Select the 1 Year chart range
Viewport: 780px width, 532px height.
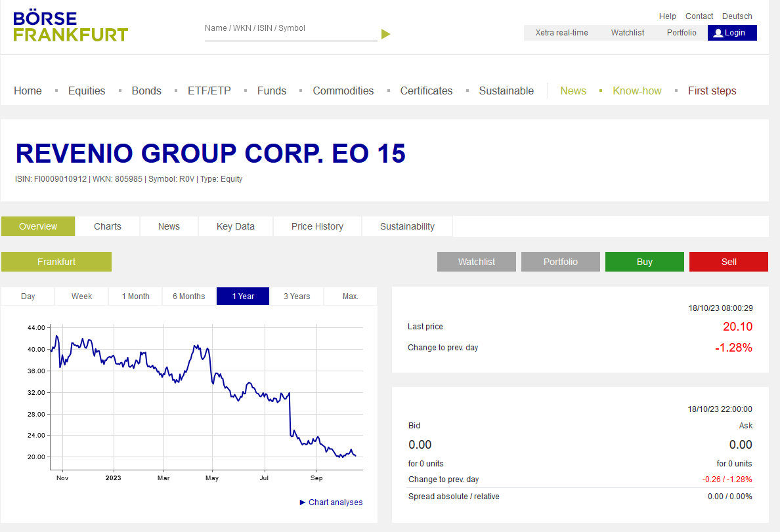[x=243, y=297]
